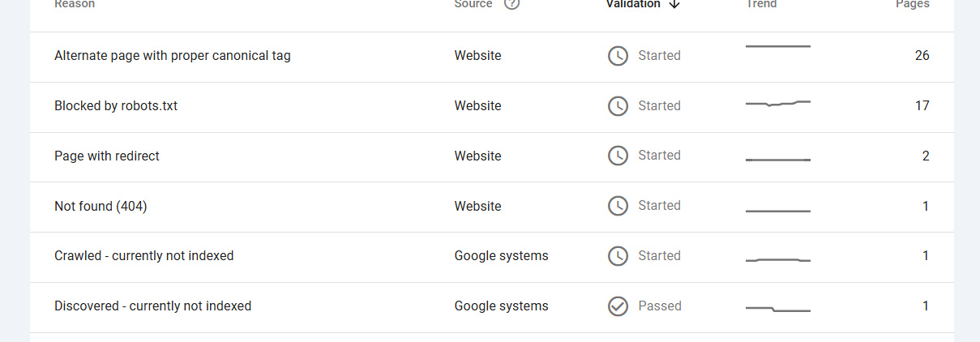Open Crawled - currently not indexed row
Image resolution: width=980 pixels, height=342 pixels.
(x=492, y=257)
